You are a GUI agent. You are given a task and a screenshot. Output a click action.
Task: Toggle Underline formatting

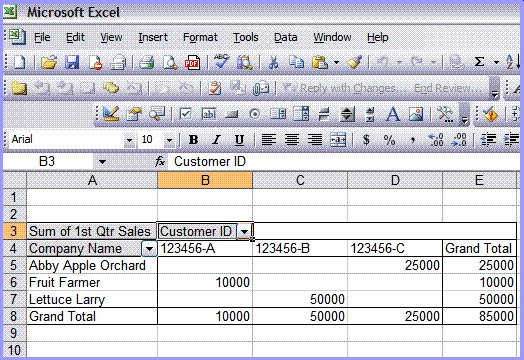click(239, 140)
